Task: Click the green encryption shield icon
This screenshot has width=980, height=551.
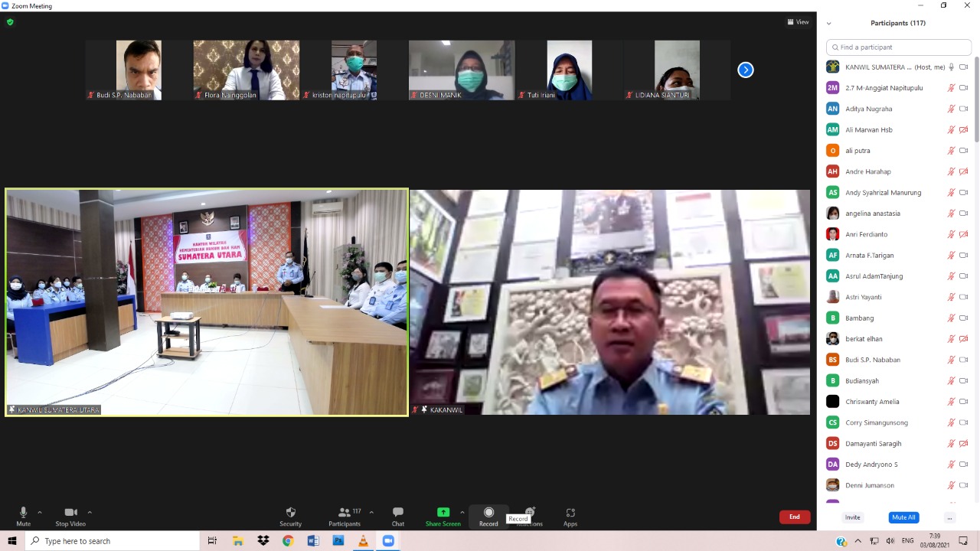Action: [x=10, y=22]
